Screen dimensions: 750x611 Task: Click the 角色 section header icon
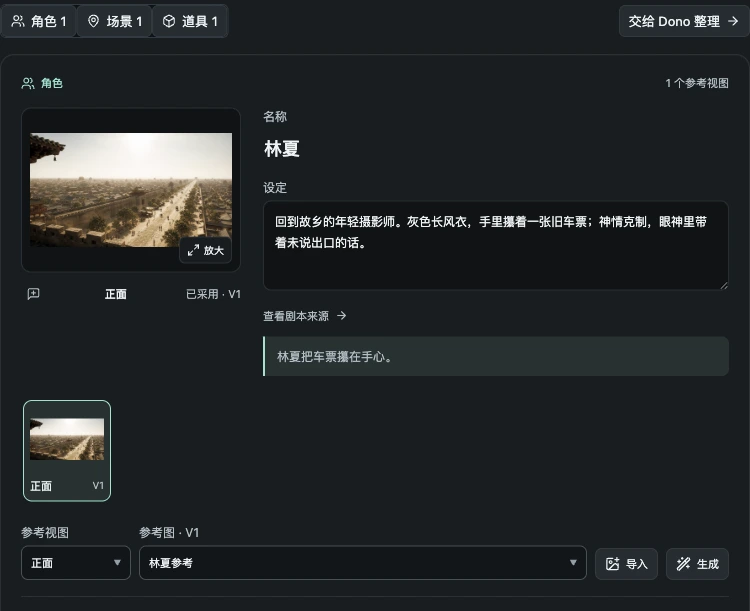28,83
